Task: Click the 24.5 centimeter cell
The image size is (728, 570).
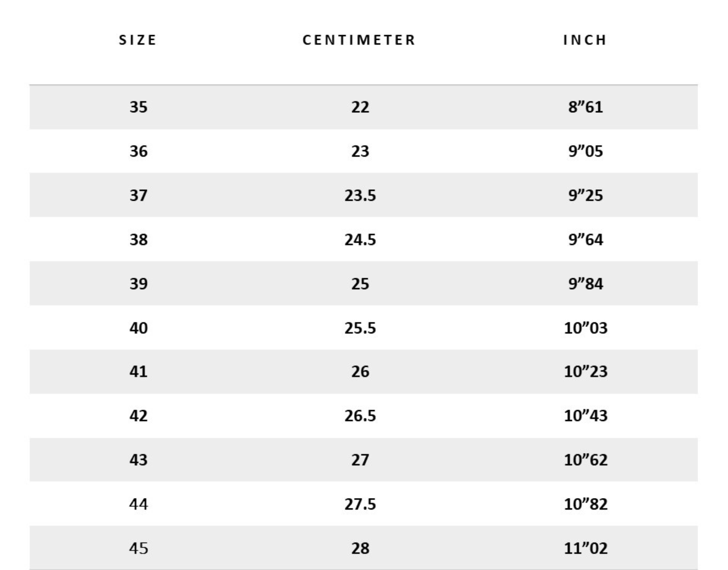Action: click(360, 239)
